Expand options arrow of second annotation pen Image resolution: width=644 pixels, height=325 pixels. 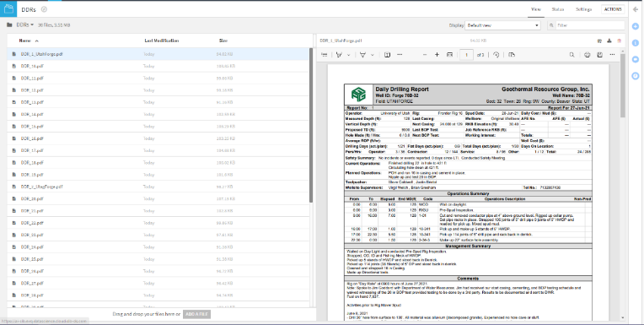tap(373, 55)
